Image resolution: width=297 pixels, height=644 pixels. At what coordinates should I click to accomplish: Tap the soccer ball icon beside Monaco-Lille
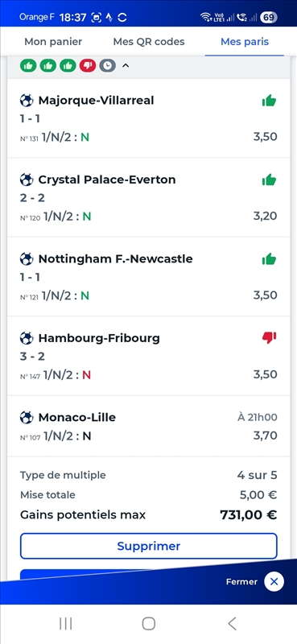[x=27, y=417]
